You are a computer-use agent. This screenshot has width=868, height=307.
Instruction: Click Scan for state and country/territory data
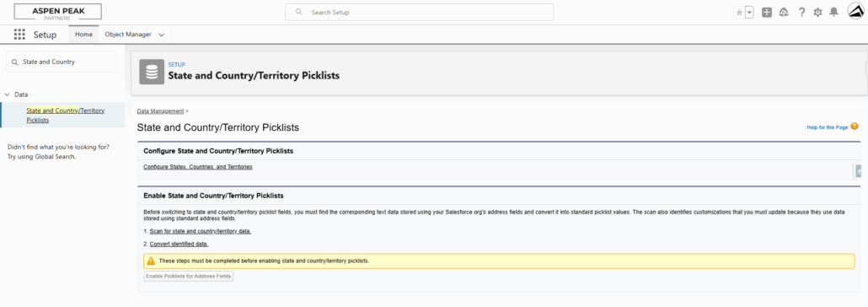[x=201, y=231]
